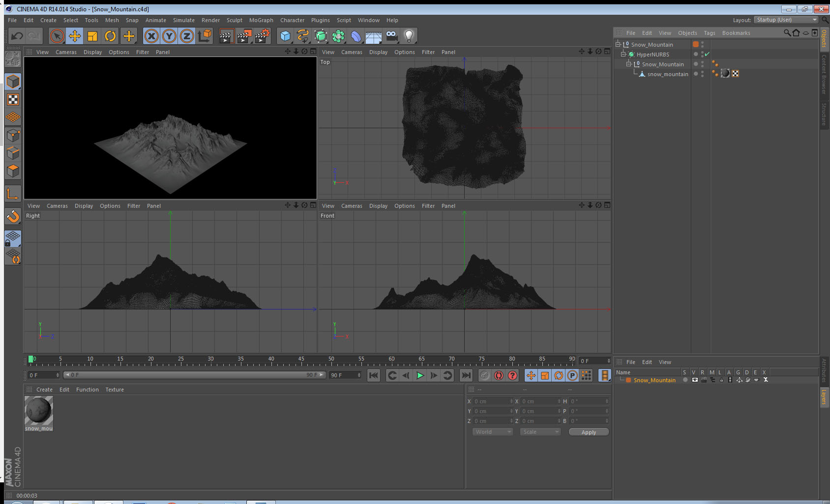Open Object Manager Tags menu
Image resolution: width=830 pixels, height=504 pixels.
709,33
